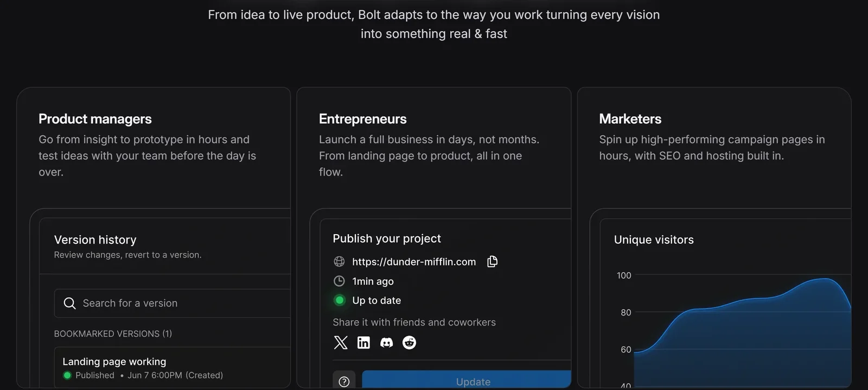Click the 1min ago timestamp
Viewport: 868px width, 390px height.
coord(373,281)
